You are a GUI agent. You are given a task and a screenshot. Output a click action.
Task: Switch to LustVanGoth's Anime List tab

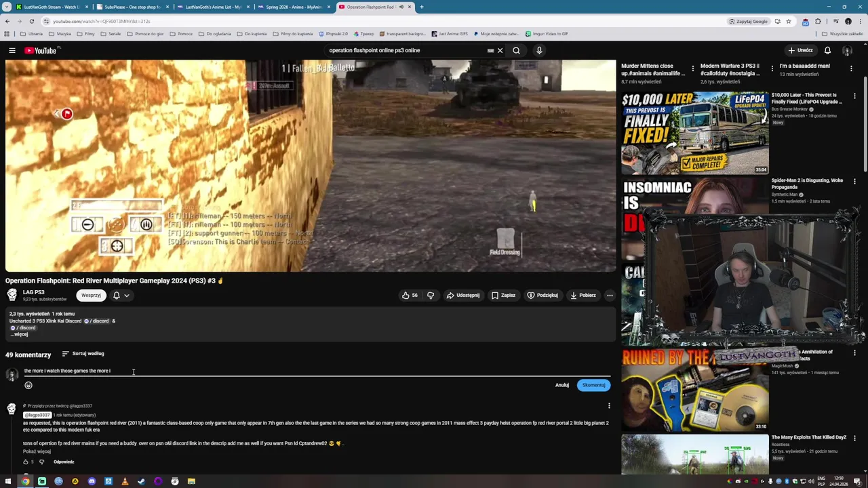coord(213,7)
